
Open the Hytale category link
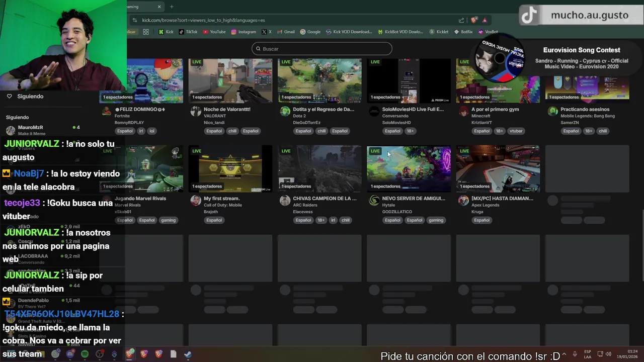tap(388, 205)
